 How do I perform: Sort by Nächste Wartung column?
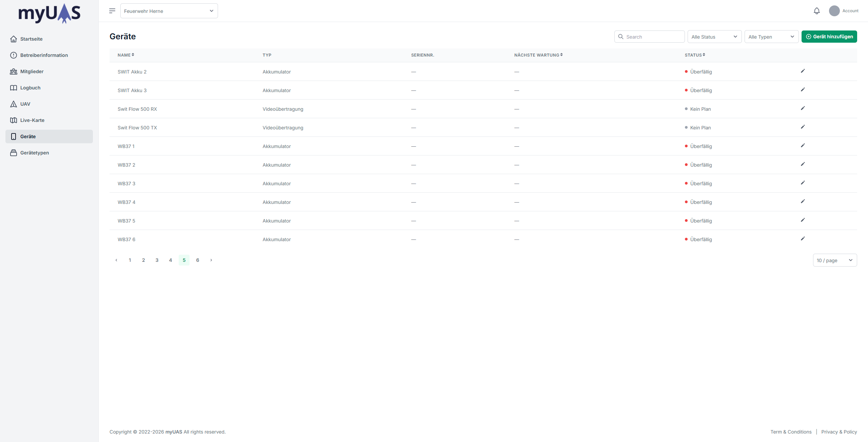pyautogui.click(x=538, y=55)
